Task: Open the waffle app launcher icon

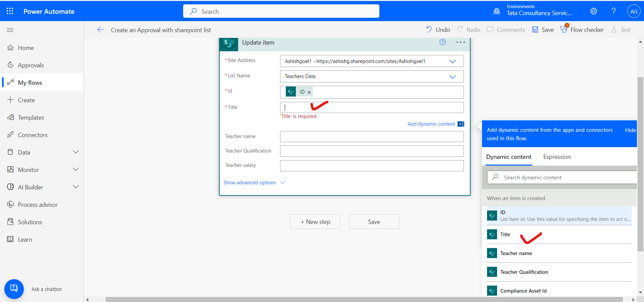Action: pos(10,11)
